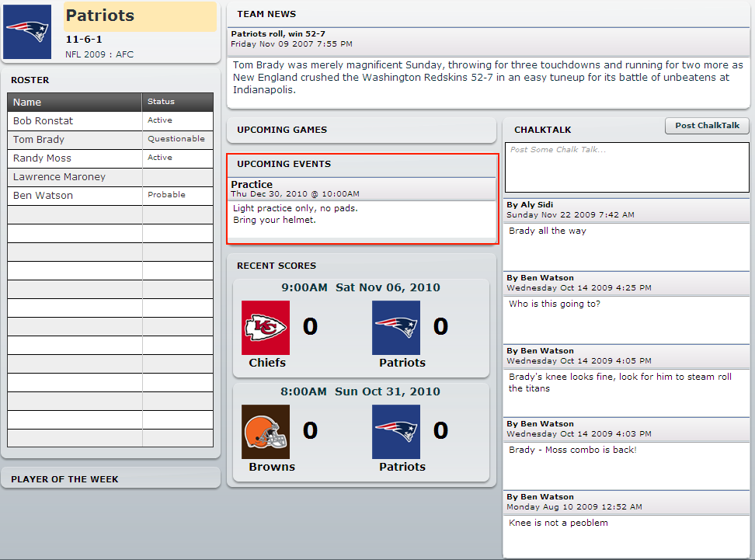Click the Questionable status for Tom Brady

[176, 139]
